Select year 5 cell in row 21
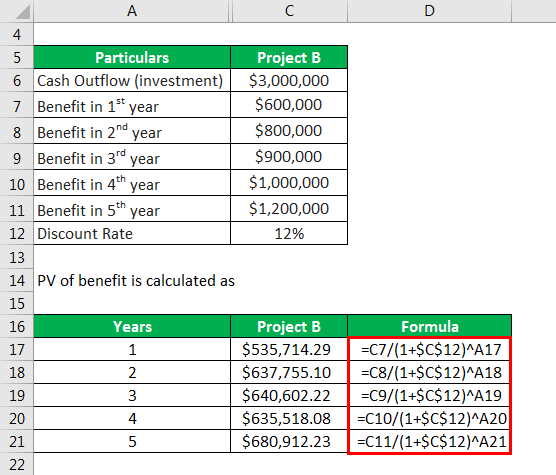Screen dimensions: 556x475 (132, 441)
